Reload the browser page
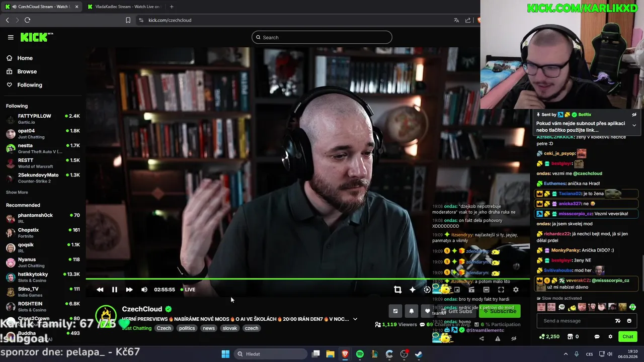Image resolution: width=644 pixels, height=362 pixels. [x=27, y=20]
